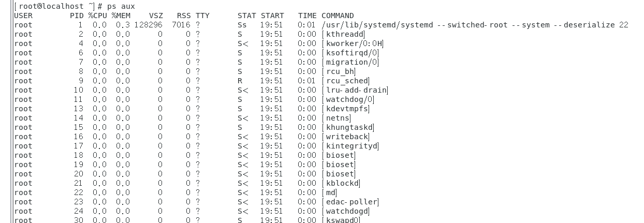This screenshot has width=644, height=223.
Task: Click the STAT column header
Action: pos(247,16)
